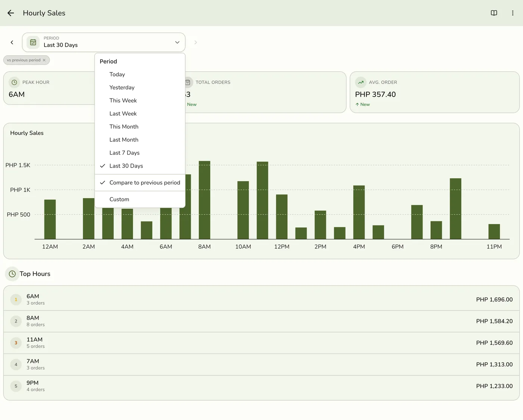
Task: Toggle Compare to previous period
Action: [x=140, y=183]
